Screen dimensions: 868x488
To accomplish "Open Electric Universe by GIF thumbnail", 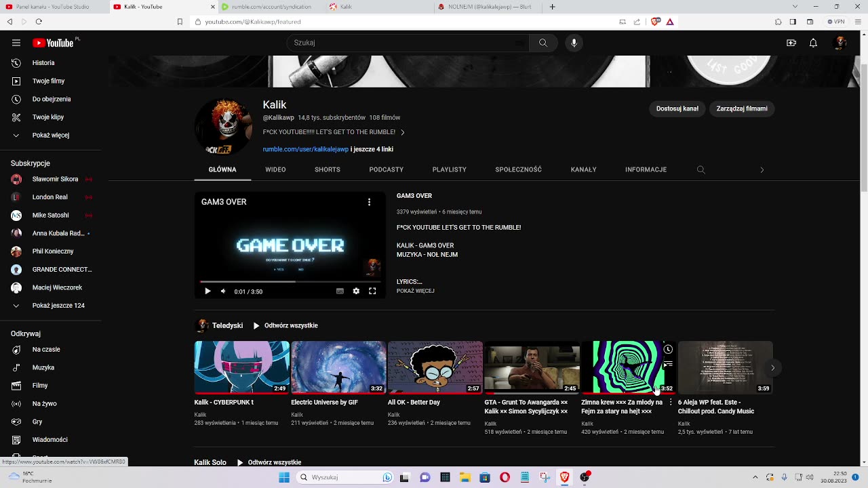I will coord(338,367).
